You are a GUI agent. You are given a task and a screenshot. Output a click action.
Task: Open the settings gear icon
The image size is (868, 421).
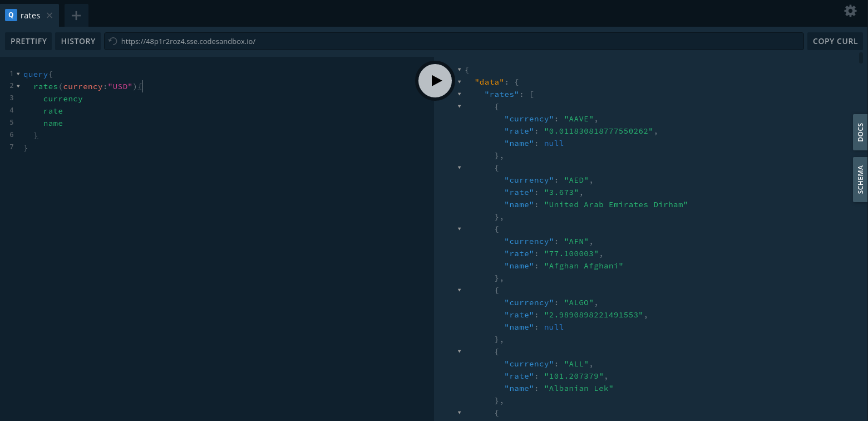850,11
